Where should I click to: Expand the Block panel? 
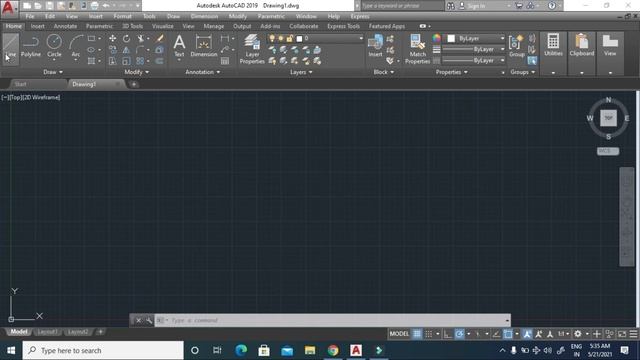pyautogui.click(x=384, y=72)
